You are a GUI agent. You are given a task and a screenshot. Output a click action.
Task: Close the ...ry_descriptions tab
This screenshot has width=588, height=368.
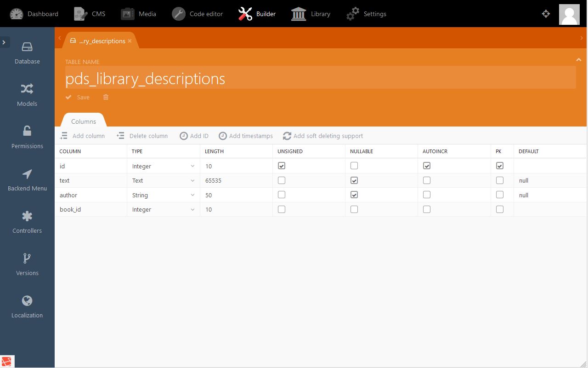[130, 41]
